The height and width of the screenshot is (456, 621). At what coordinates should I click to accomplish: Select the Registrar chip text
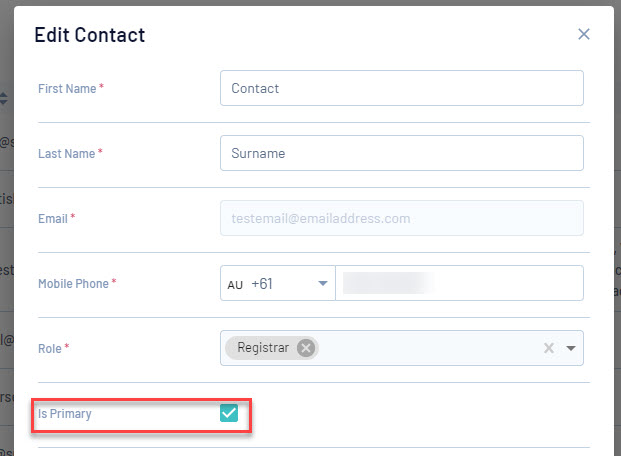pyautogui.click(x=263, y=348)
